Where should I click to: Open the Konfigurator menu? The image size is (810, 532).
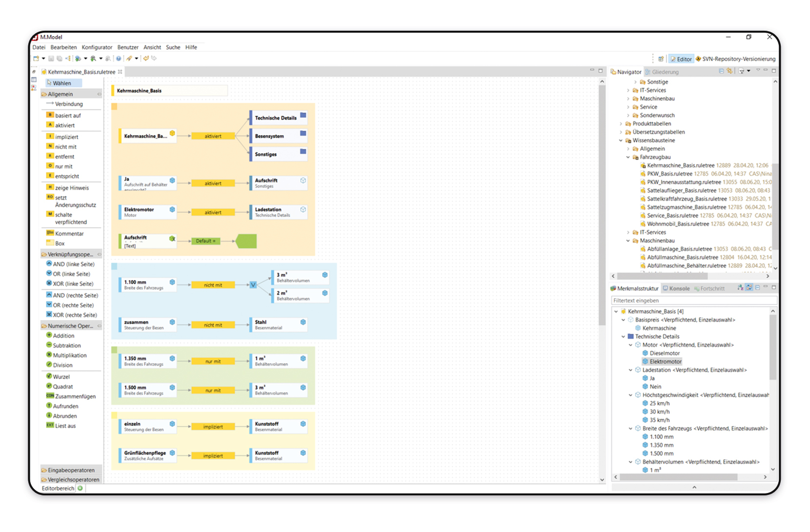click(97, 47)
